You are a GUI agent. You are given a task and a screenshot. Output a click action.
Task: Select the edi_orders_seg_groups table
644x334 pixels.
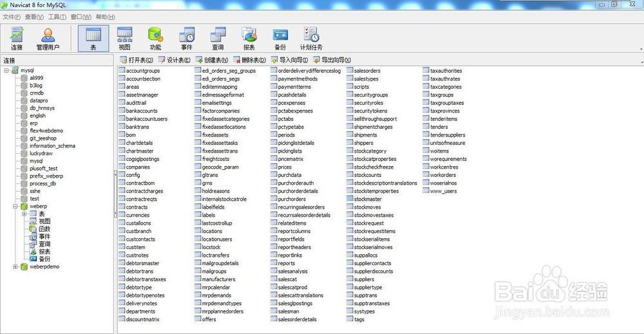tap(229, 71)
